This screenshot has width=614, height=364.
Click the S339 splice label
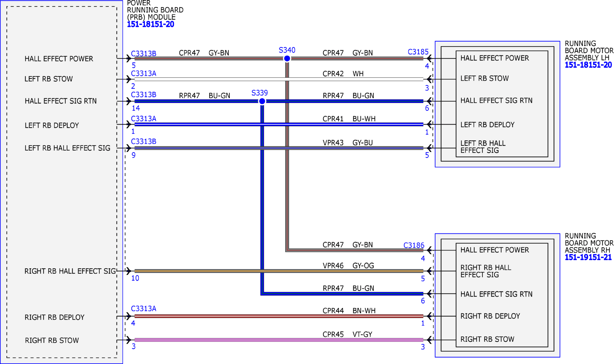click(x=259, y=93)
